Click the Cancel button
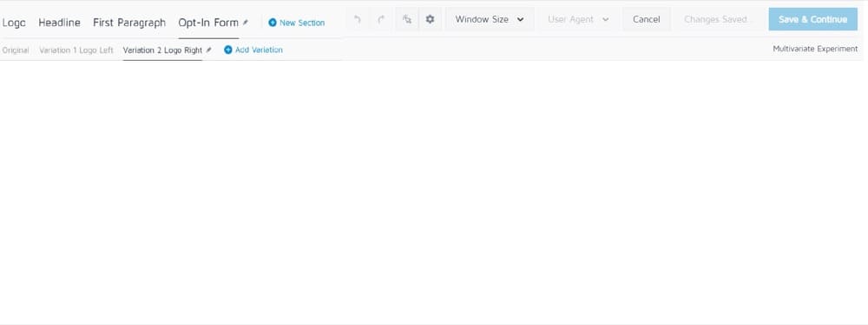 [646, 19]
